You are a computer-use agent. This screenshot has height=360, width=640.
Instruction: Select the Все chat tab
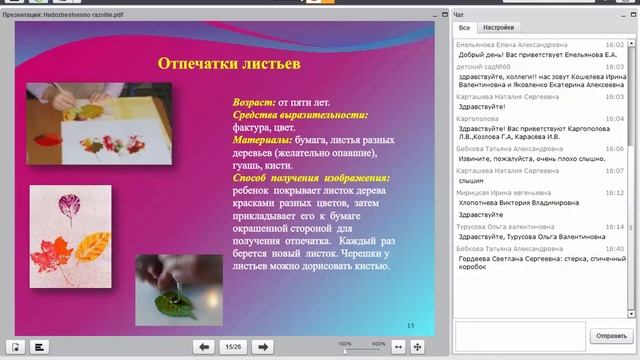pos(464,27)
